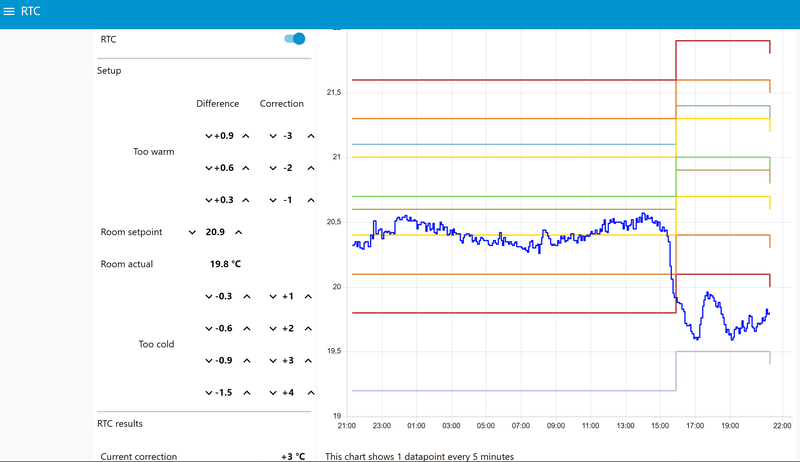Click the Too warm label
The width and height of the screenshot is (800, 462).
tap(154, 152)
